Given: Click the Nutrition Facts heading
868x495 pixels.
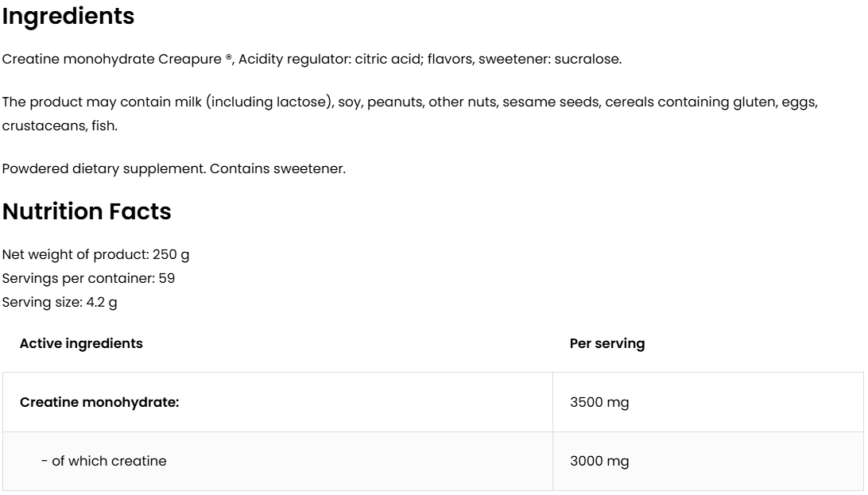Looking at the screenshot, I should (x=87, y=212).
